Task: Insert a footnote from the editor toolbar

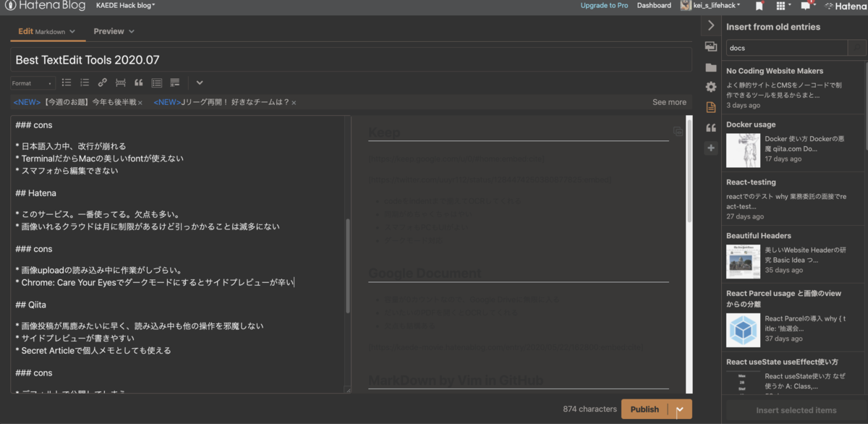Action: [x=175, y=82]
